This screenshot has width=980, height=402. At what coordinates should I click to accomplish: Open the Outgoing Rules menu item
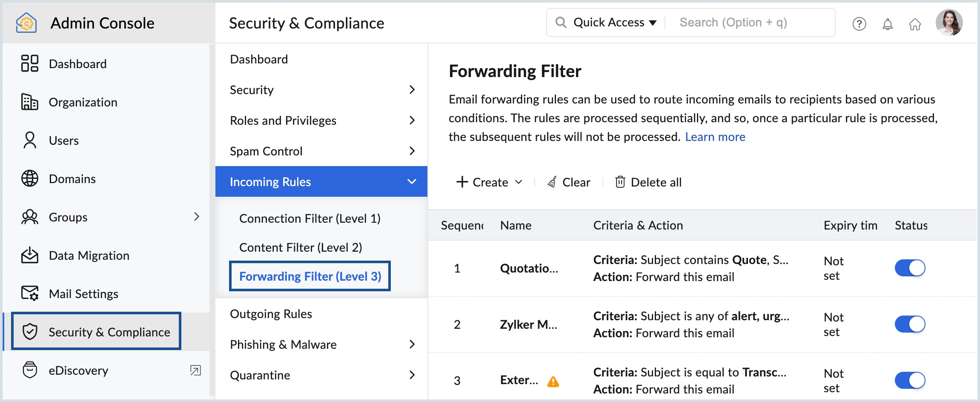[271, 313]
